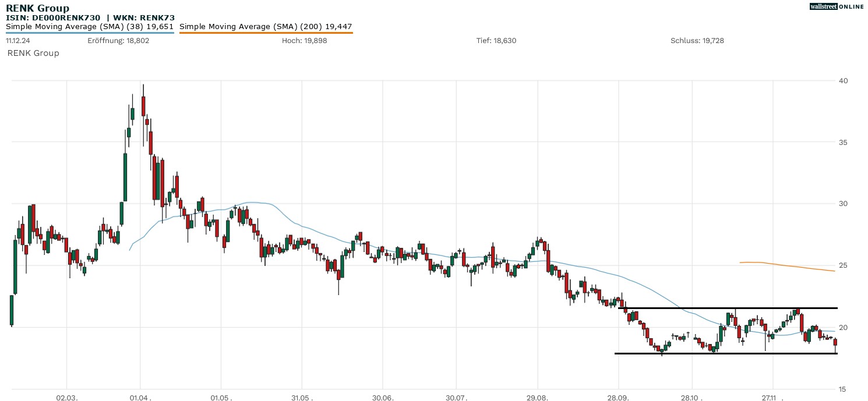Click the Tief 18,630 value
This screenshot has width=868, height=401.
point(496,41)
